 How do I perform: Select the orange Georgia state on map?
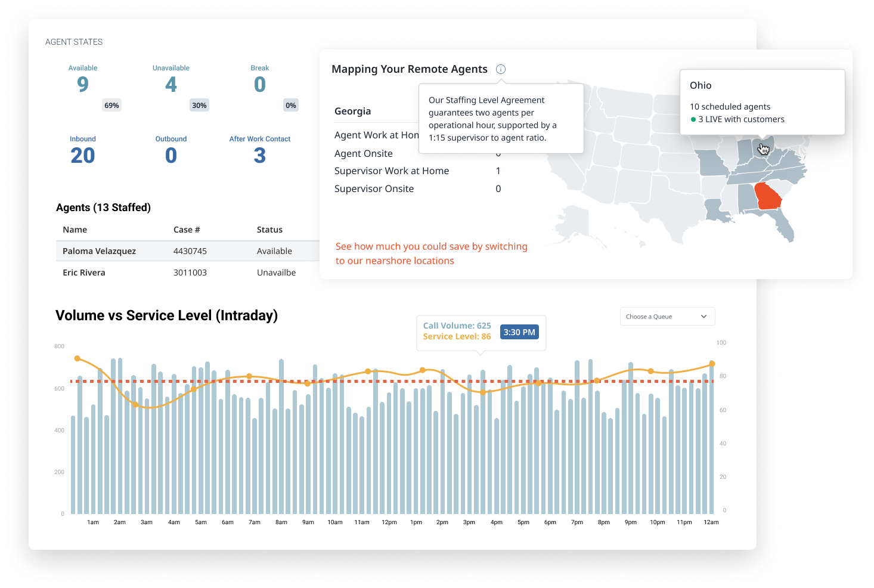tap(768, 196)
